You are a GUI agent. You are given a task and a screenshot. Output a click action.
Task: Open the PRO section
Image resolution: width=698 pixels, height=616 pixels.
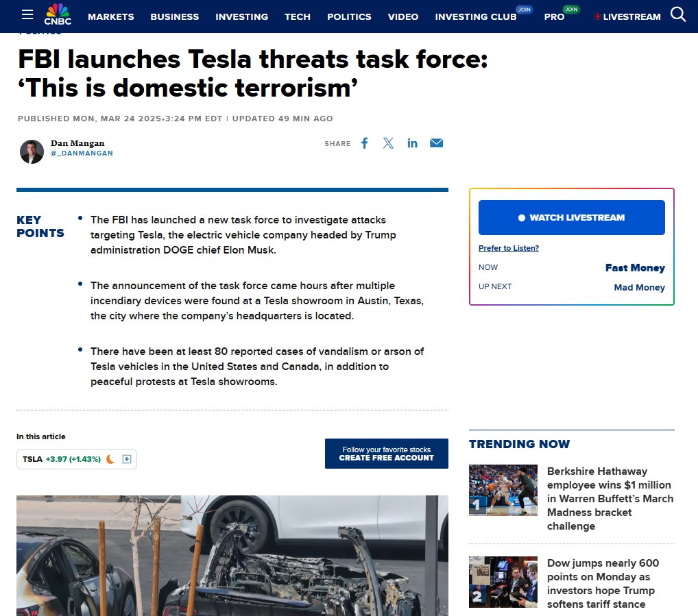554,16
